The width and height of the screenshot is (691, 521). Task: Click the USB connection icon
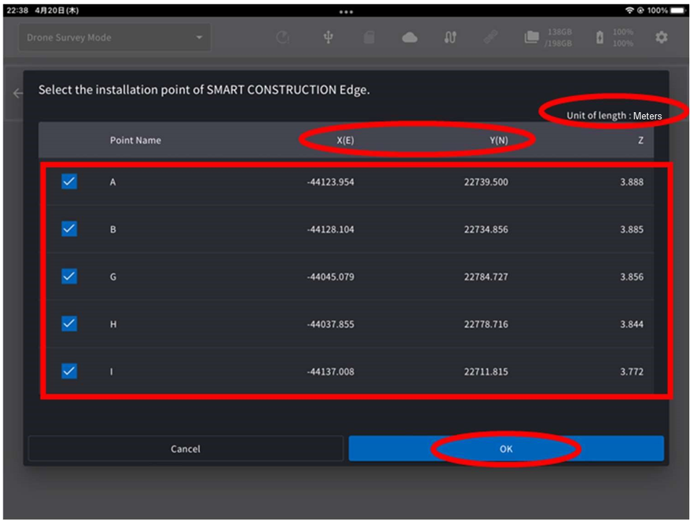(x=328, y=37)
